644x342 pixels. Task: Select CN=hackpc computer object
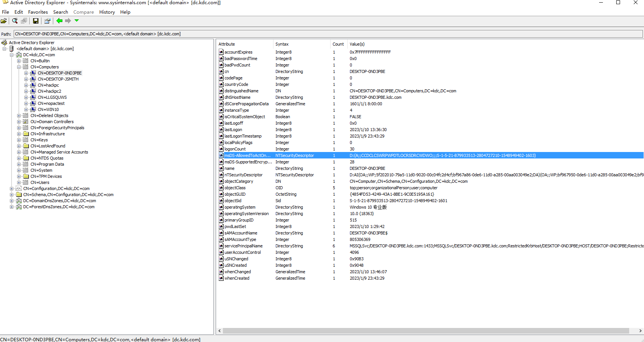48,85
